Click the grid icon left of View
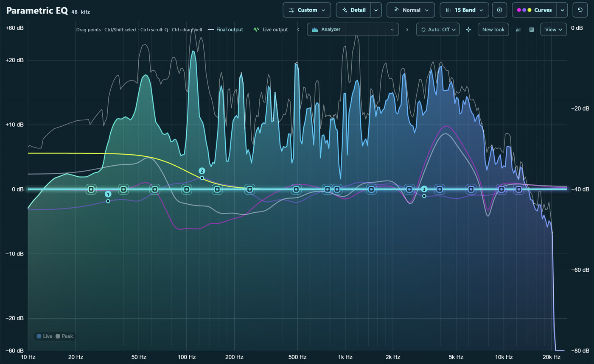The height and width of the screenshot is (364, 594). click(532, 30)
